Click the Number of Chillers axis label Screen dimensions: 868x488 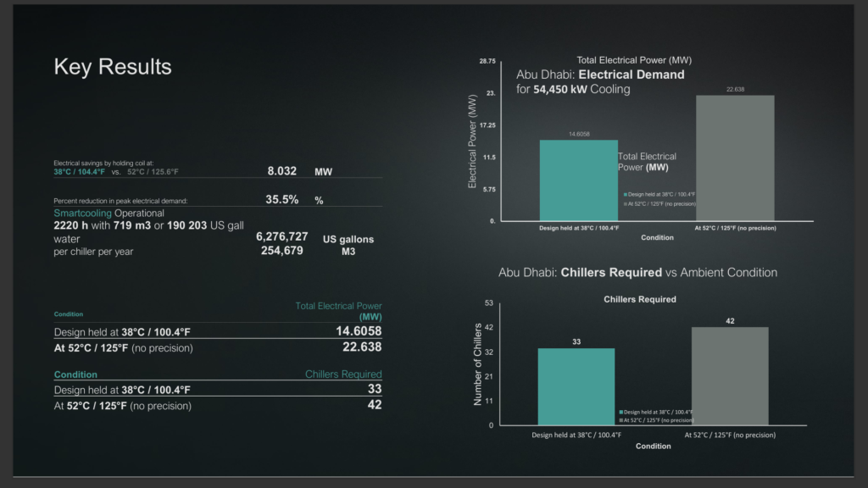click(478, 364)
